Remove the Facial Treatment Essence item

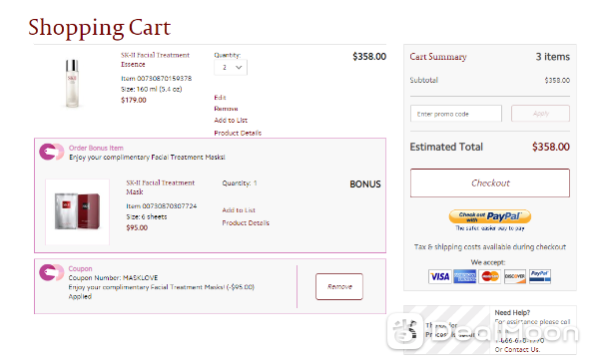[x=227, y=109]
